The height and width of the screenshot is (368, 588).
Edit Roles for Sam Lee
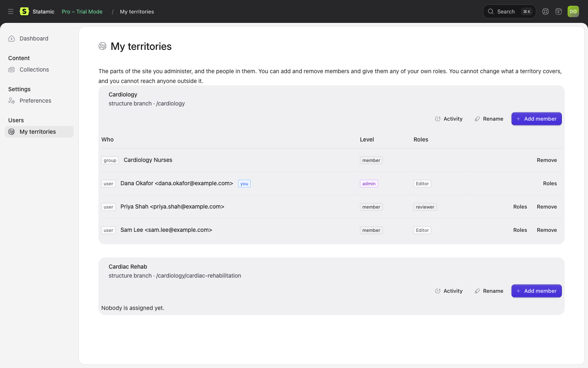click(x=520, y=230)
